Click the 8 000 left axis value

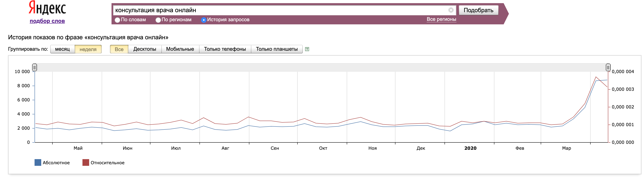[x=24, y=86]
